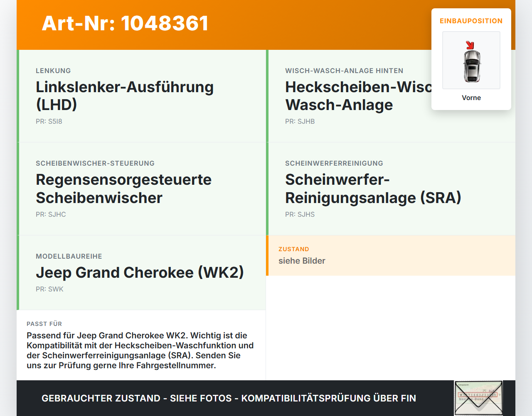Click the GEBRAUCHTER ZUSTAND footer banner text
The height and width of the screenshot is (416, 532).
coord(229,398)
